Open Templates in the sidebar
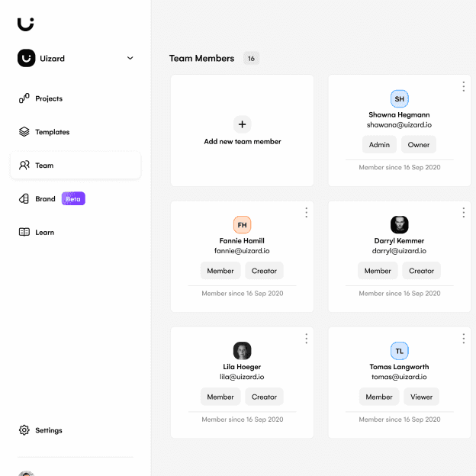Screen dimensions: 476x476 [44, 132]
